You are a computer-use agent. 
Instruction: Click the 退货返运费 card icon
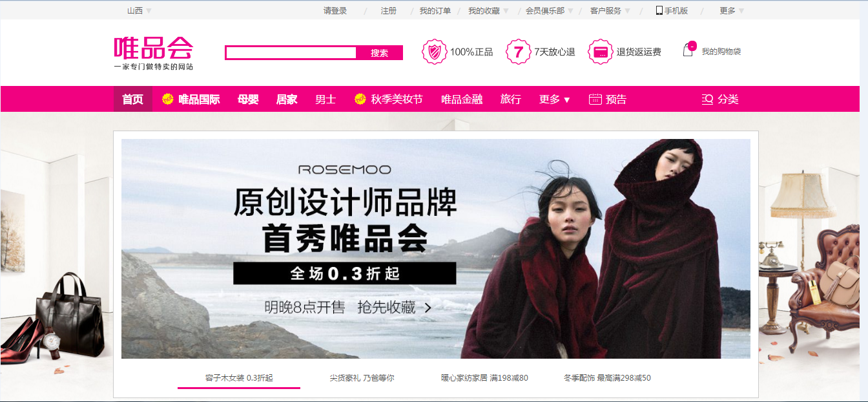click(x=601, y=52)
